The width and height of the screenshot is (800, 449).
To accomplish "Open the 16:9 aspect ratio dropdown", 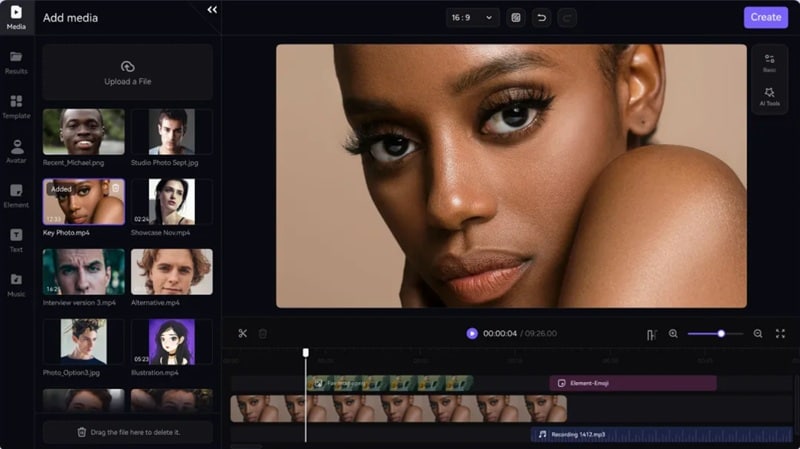I will coord(472,18).
